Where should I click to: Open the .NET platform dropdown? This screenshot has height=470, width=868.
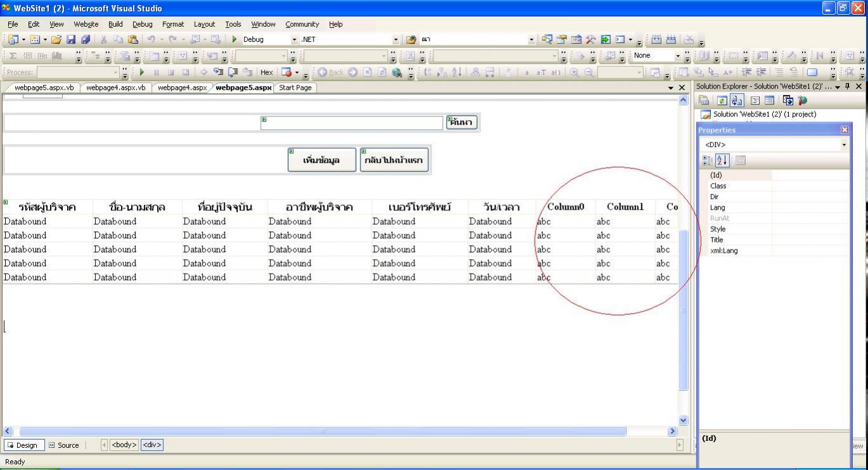[x=396, y=39]
